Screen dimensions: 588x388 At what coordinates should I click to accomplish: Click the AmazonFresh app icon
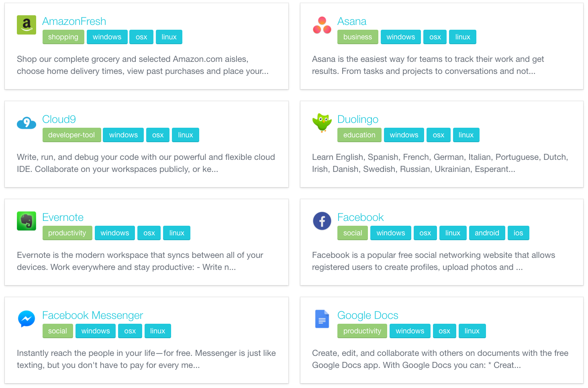(x=27, y=25)
